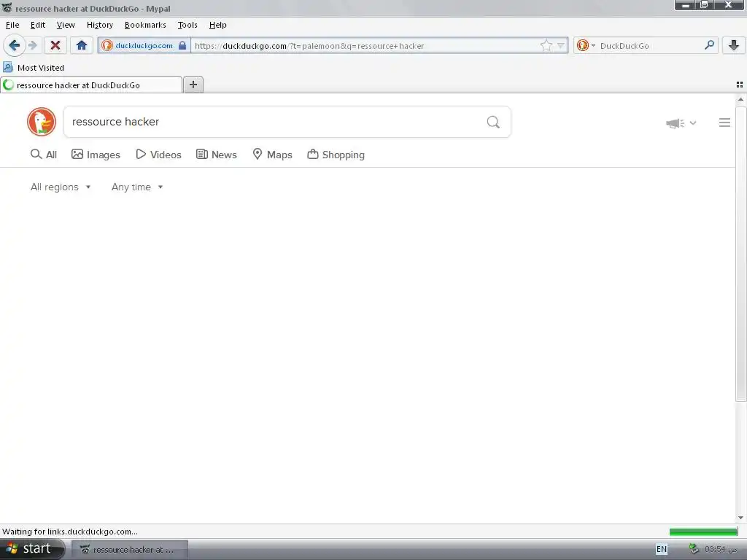Click the DuckDuckGo duck logo
The height and width of the screenshot is (560, 747).
(x=42, y=122)
